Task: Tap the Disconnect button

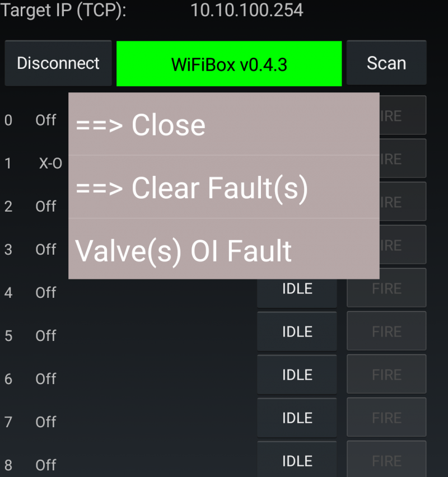Action: coord(58,63)
